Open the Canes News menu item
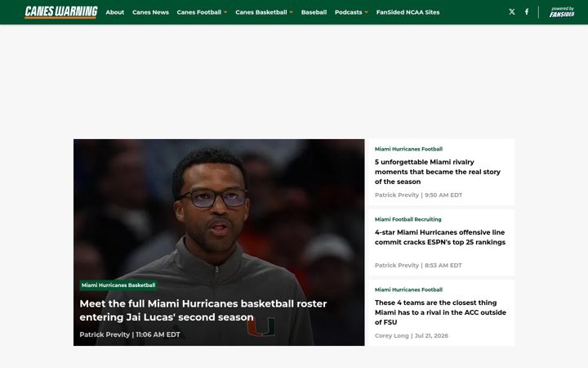Viewport: 588px width, 368px height. point(150,12)
